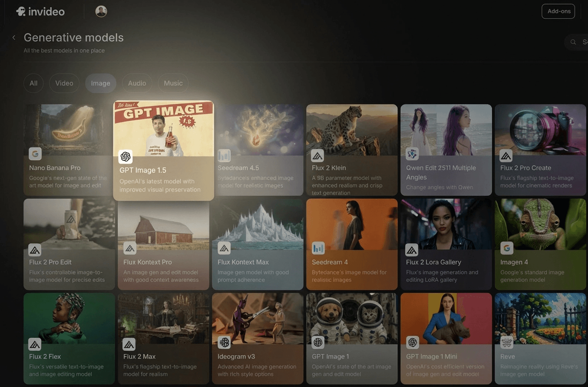Switch to the Audio filter tab
Screen dimensions: 588x387
137,83
